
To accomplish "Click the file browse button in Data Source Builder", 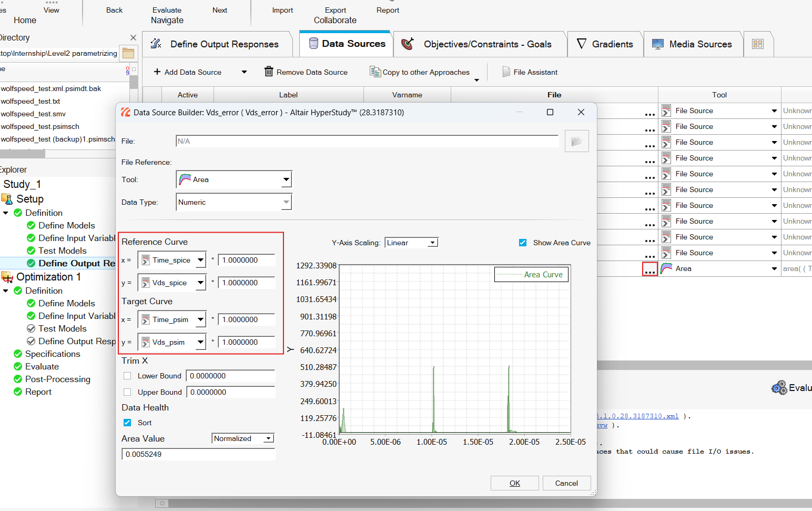I will coord(576,141).
